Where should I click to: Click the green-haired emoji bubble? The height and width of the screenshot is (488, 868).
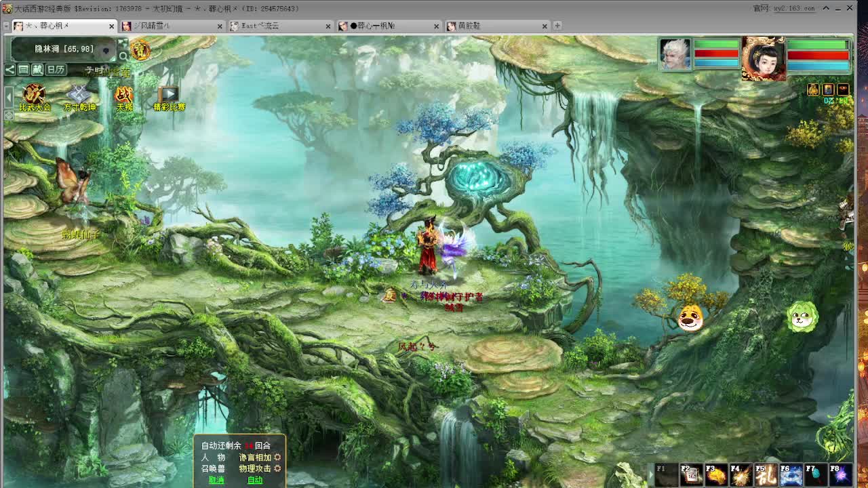coord(802,317)
